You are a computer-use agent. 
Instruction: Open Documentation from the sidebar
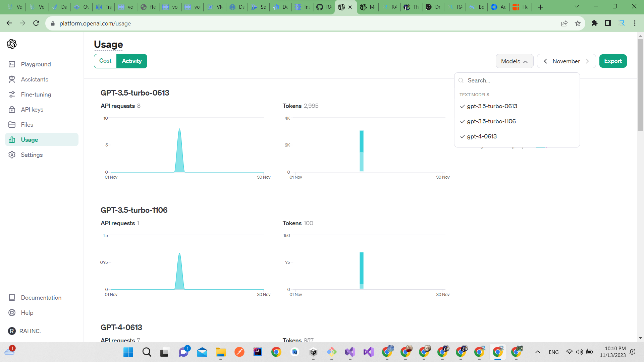(41, 297)
